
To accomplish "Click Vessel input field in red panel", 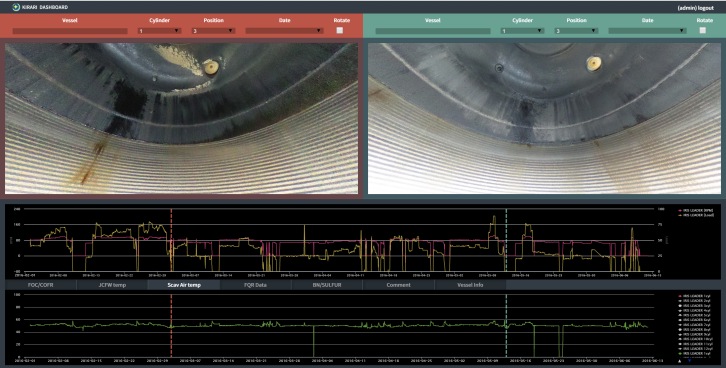I will tap(70, 31).
